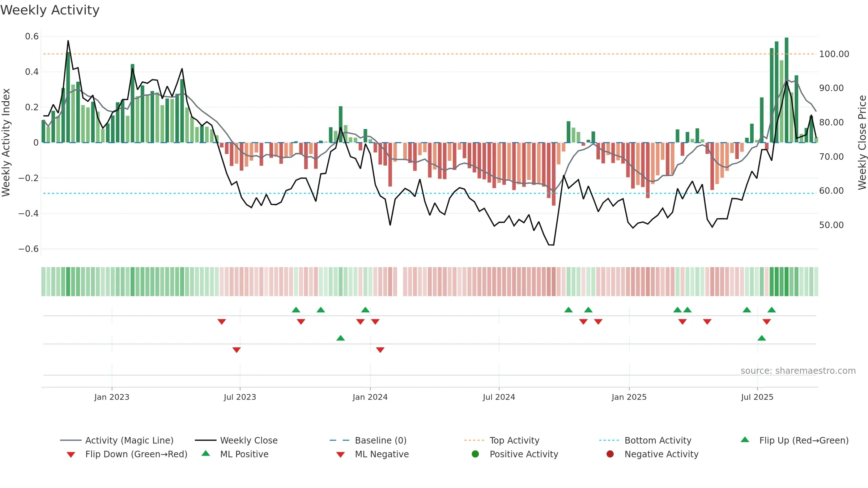Click the Negative Activity red circle icon
Viewport: 868px width, 488px height.
click(610, 454)
